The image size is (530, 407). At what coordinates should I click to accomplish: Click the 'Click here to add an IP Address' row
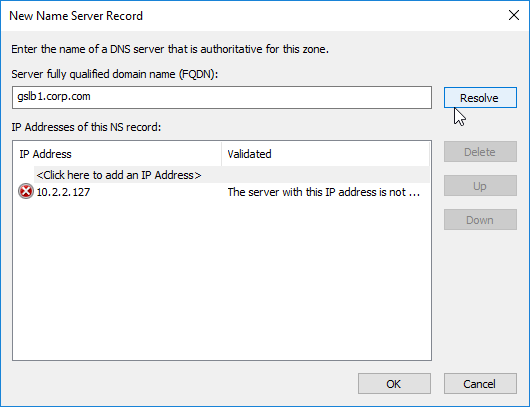pyautogui.click(x=232, y=175)
